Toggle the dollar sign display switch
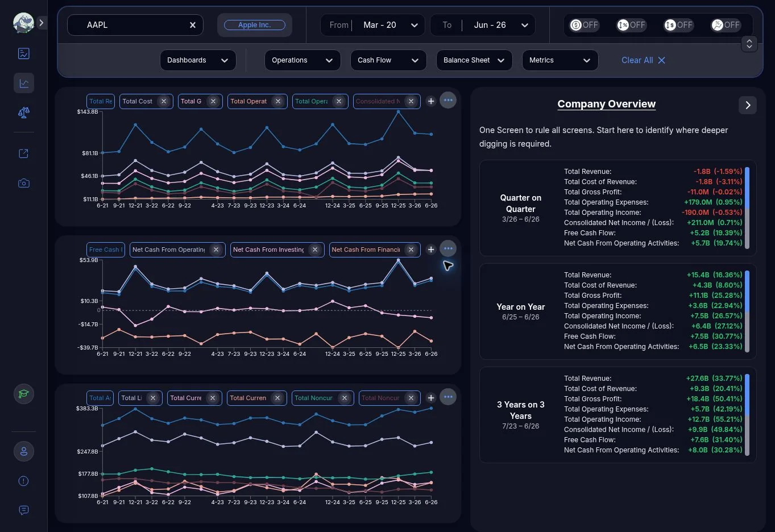The image size is (775, 532). pos(585,25)
